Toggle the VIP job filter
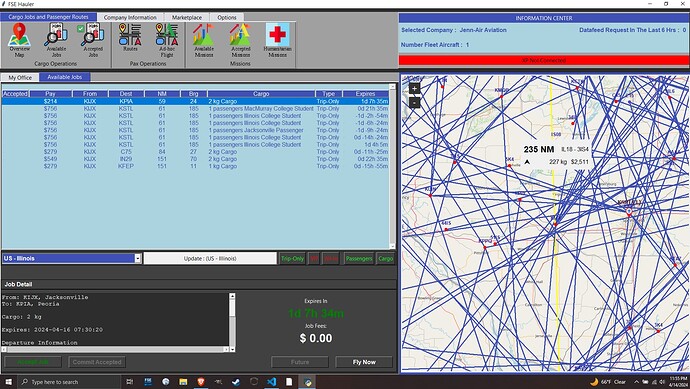This screenshot has height=389, width=690. click(314, 258)
